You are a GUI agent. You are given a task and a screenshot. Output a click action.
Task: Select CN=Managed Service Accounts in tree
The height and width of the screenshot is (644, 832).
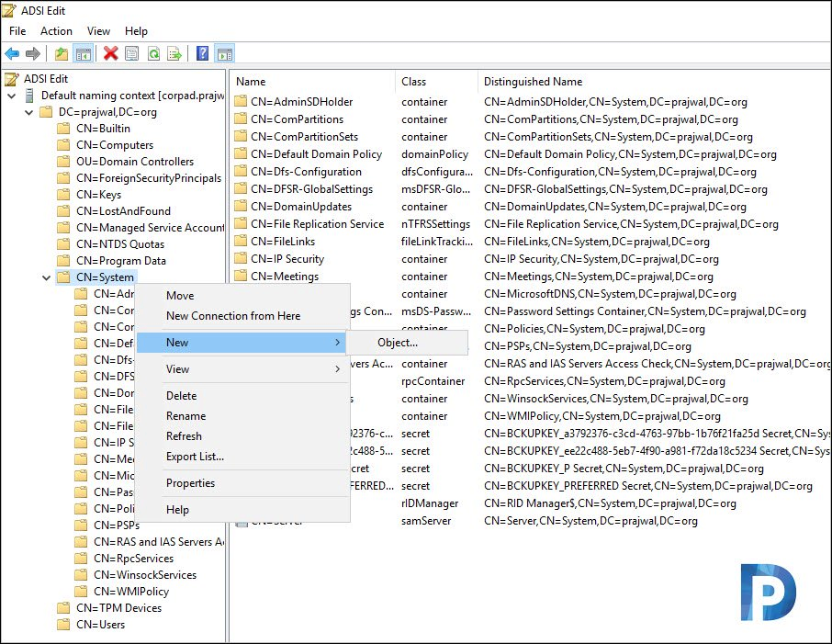click(x=151, y=227)
